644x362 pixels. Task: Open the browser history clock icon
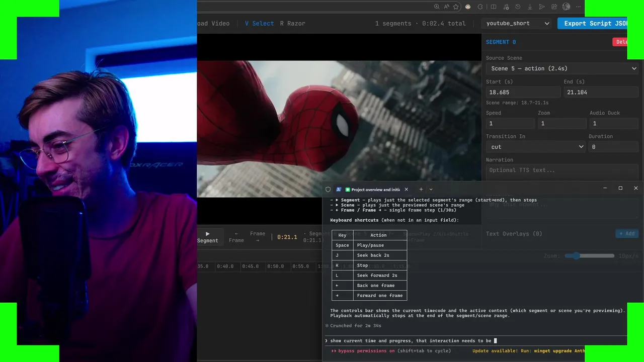tap(518, 7)
